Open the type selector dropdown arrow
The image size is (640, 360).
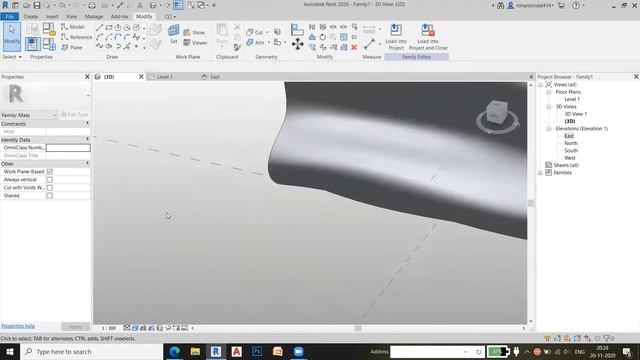coord(88,96)
